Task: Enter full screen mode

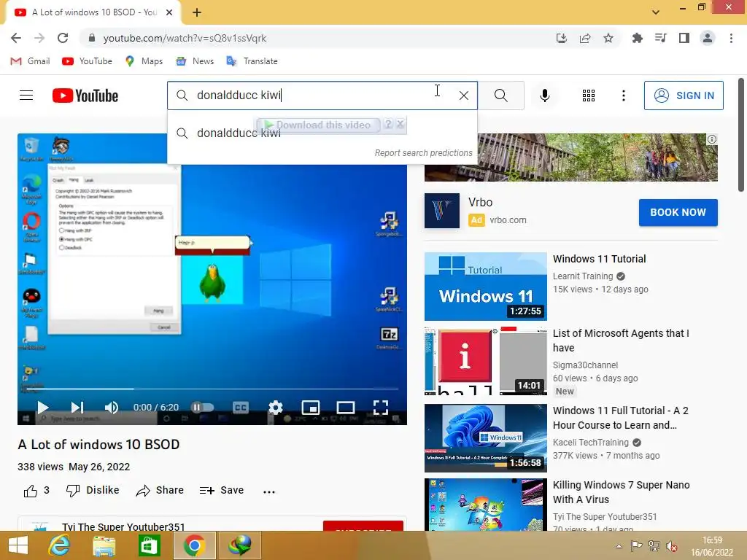Action: click(380, 408)
